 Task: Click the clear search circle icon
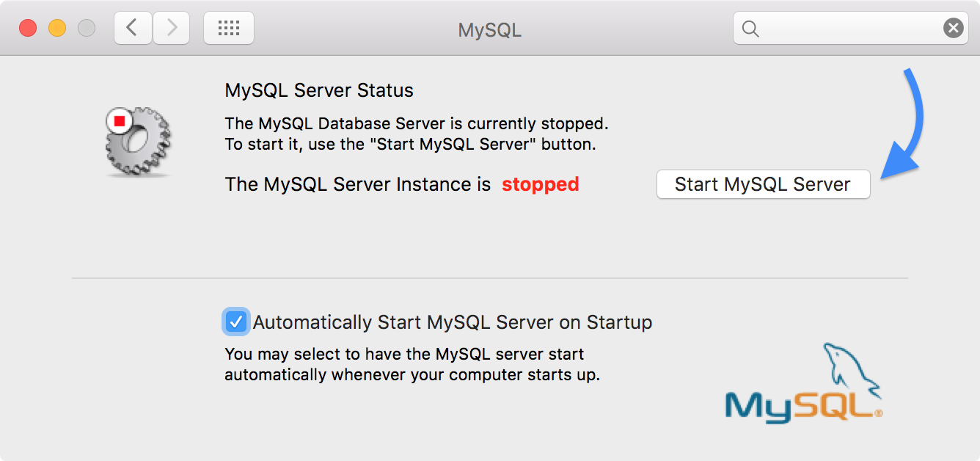click(953, 28)
